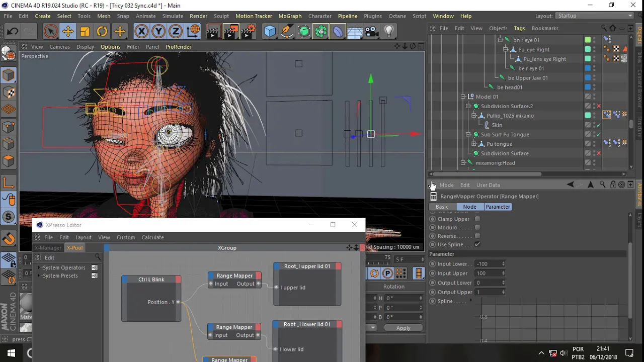
Task: Collapse mixamorig:Head in object tree
Action: (463, 163)
